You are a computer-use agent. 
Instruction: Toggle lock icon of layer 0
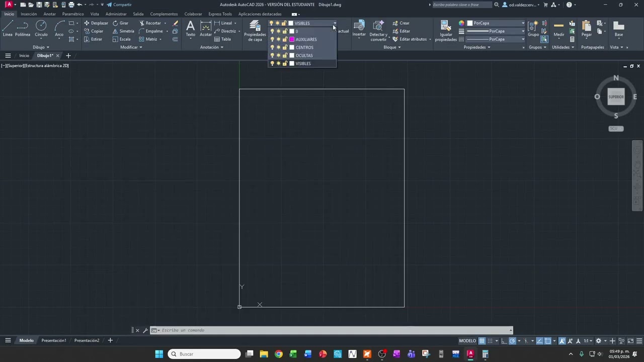point(285,31)
